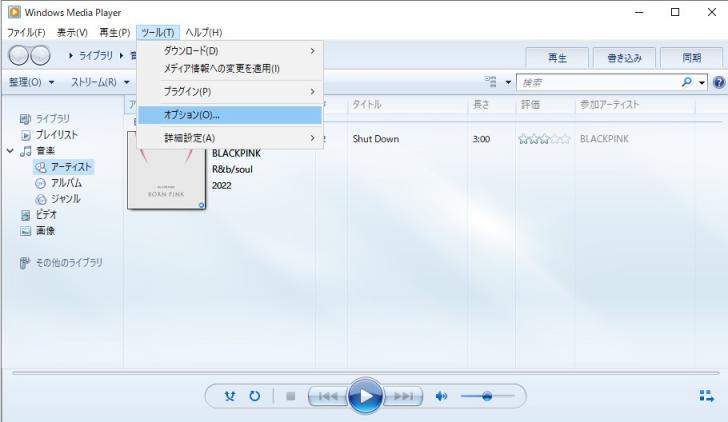Toggle repeat playback mode
Screen dimensions: 728x422
pos(254,396)
